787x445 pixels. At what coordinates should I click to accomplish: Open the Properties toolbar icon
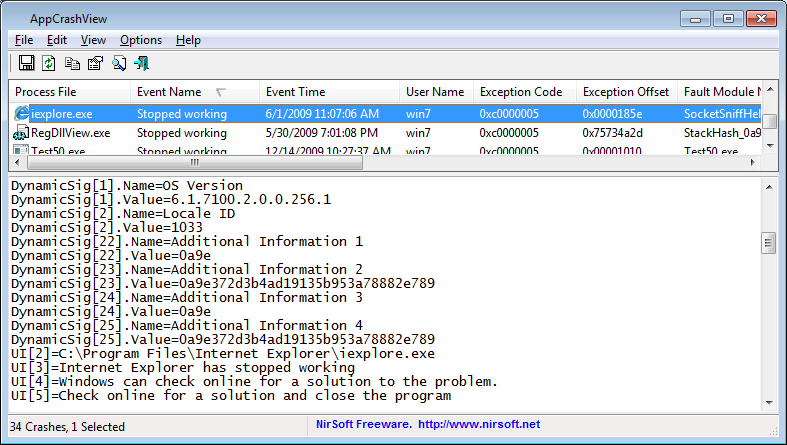click(95, 63)
